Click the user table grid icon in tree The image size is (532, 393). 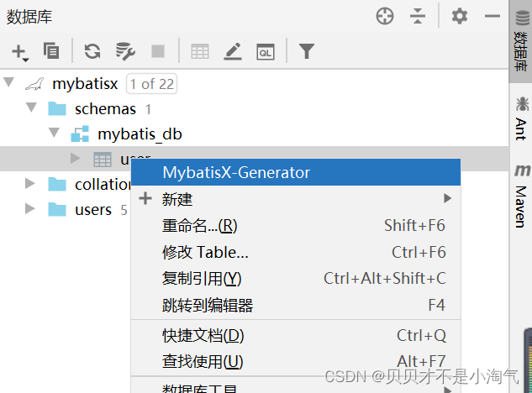103,160
